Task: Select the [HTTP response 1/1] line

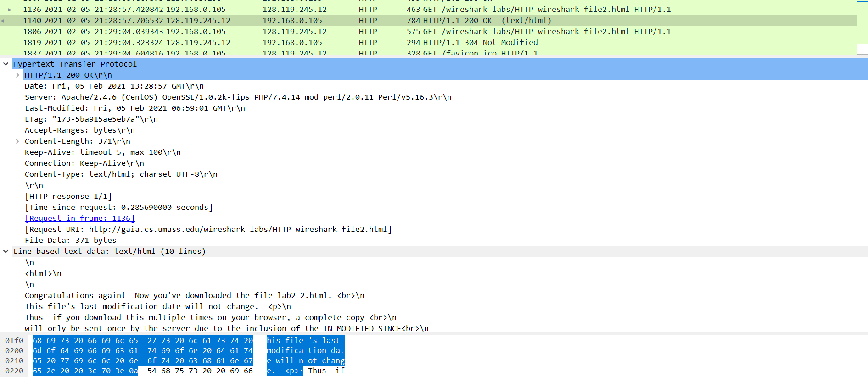Action: click(x=68, y=196)
